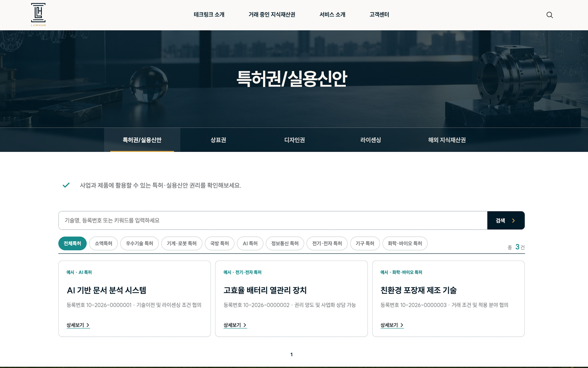This screenshot has height=368, width=588.
Task: Open 상세보기 for 친환경 포장재 제조 기술
Action: tap(392, 325)
